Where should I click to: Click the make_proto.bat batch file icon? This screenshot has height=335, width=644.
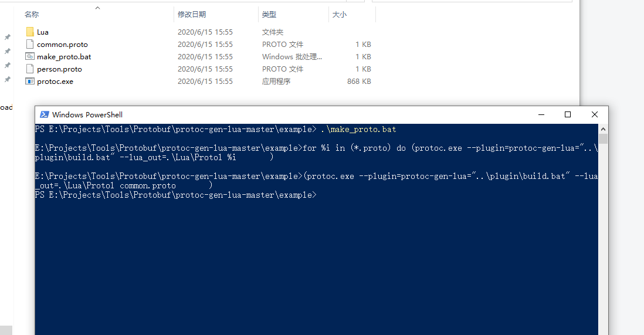pos(30,56)
